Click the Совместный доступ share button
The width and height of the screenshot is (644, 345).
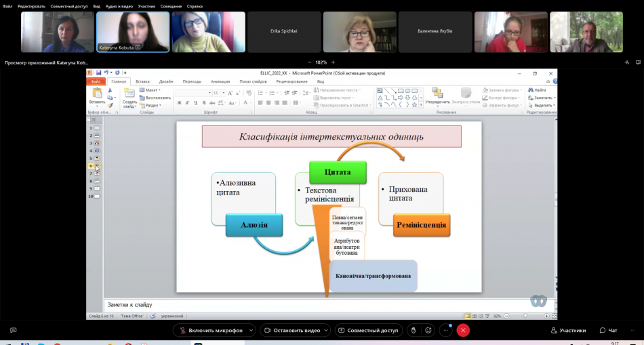tap(367, 330)
